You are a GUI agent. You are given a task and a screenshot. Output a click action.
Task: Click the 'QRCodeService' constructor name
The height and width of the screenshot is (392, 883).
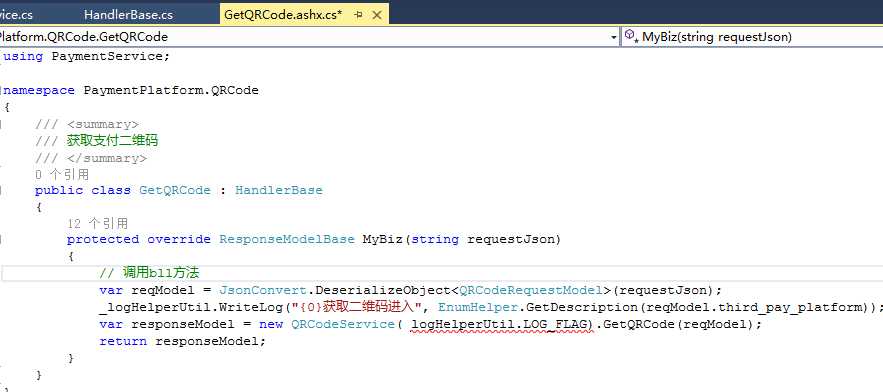tap(343, 324)
